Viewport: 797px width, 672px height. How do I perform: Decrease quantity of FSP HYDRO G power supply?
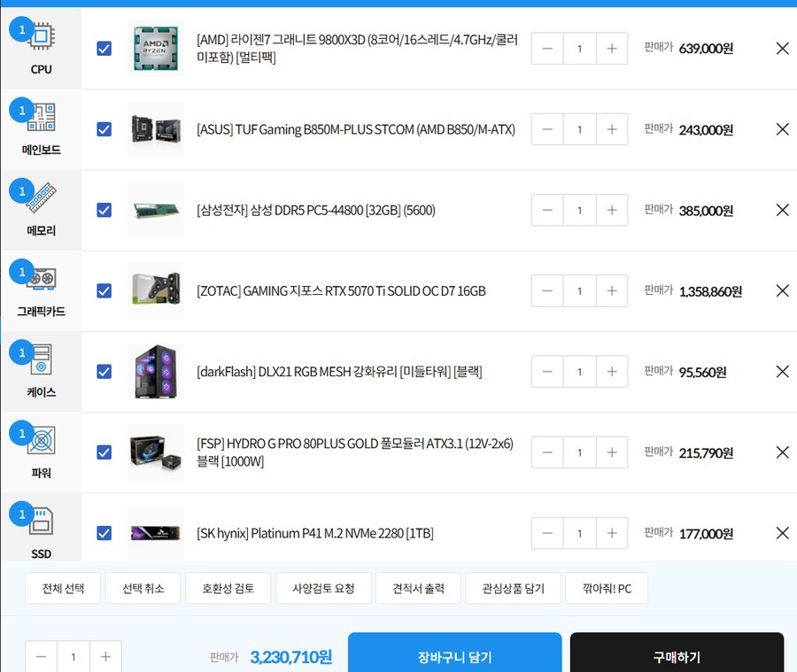[x=547, y=452]
